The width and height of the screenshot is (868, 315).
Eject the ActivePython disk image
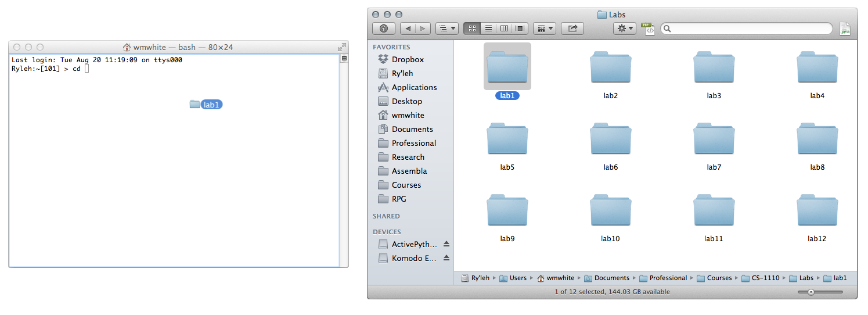pyautogui.click(x=446, y=244)
